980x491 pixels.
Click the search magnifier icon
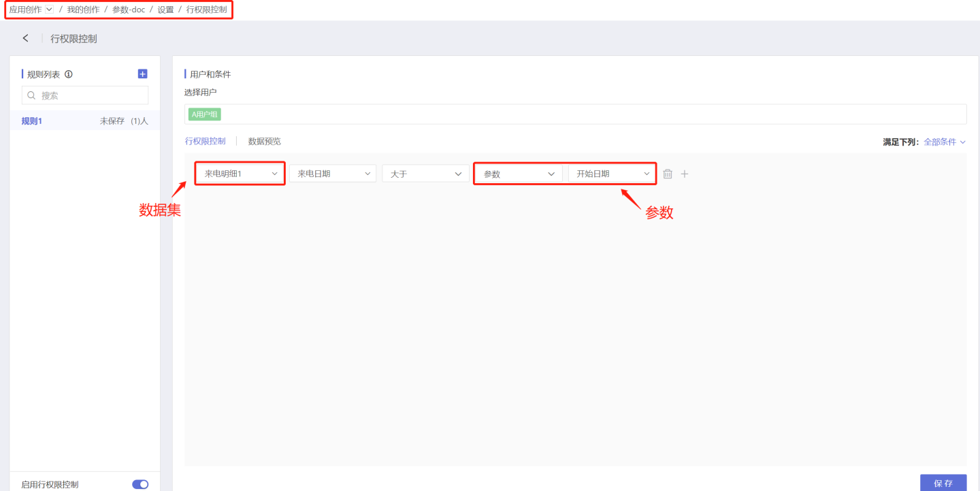point(31,95)
